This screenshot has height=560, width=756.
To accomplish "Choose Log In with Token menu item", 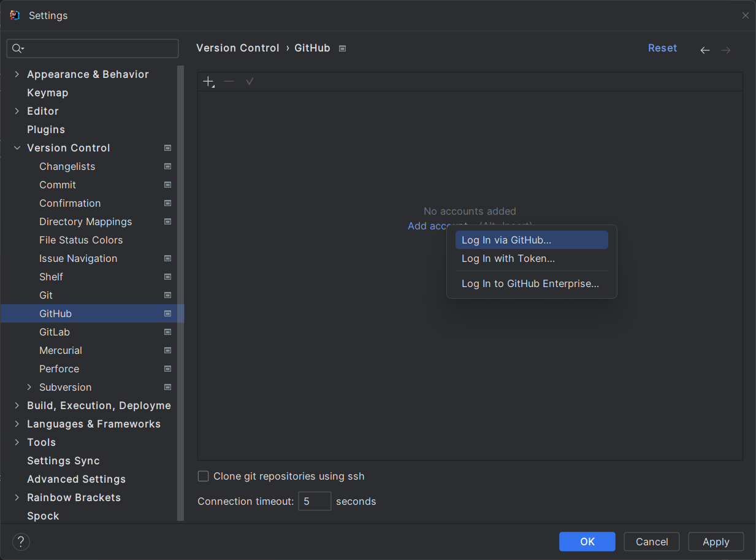I will (x=532, y=258).
